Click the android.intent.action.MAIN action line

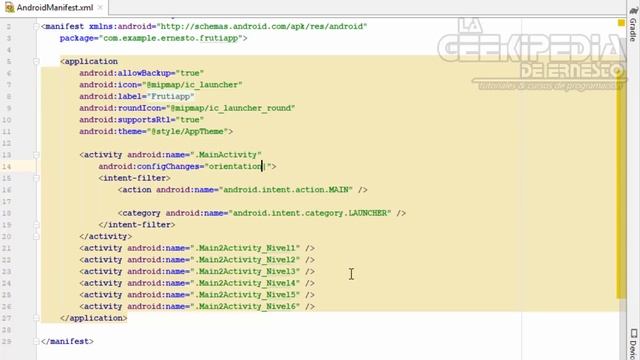(x=242, y=190)
